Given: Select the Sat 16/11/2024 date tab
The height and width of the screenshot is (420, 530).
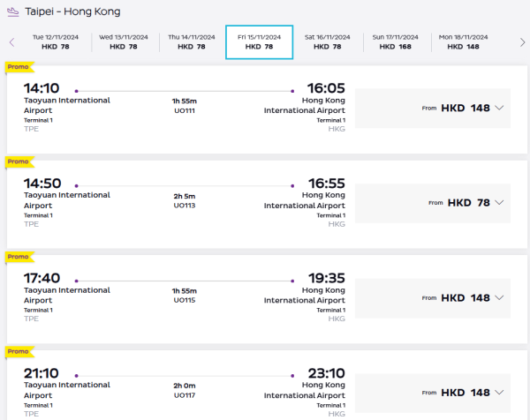Looking at the screenshot, I should coord(327,41).
